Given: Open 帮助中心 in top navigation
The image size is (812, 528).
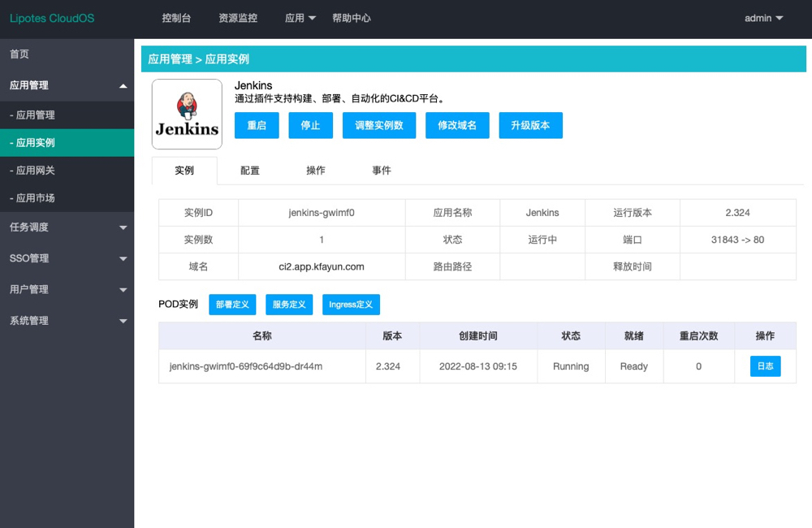Looking at the screenshot, I should [x=351, y=18].
